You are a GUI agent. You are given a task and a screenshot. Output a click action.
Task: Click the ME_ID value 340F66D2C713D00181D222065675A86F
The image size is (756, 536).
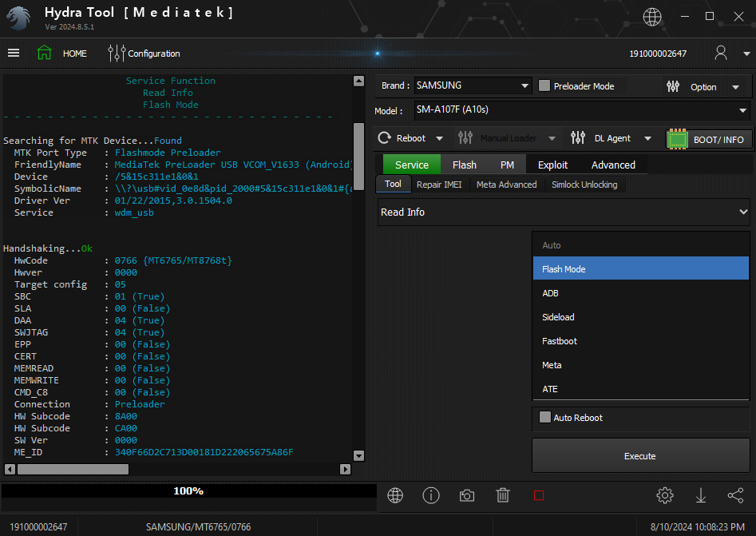(204, 452)
